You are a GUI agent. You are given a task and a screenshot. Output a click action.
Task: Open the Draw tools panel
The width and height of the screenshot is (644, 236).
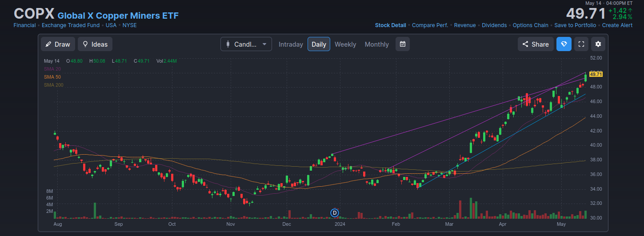coord(58,44)
